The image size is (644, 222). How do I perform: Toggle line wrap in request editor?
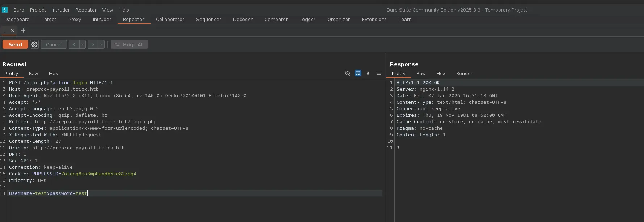pyautogui.click(x=358, y=73)
